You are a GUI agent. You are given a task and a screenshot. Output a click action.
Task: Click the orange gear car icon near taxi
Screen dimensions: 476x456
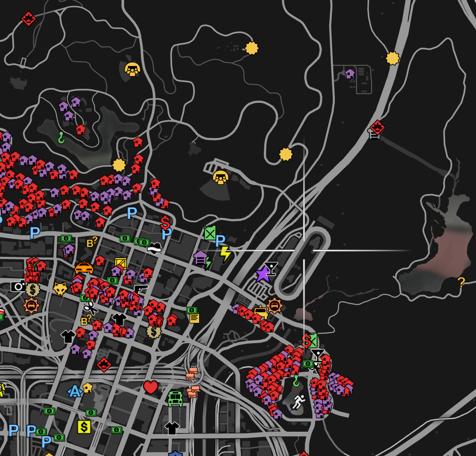click(274, 306)
